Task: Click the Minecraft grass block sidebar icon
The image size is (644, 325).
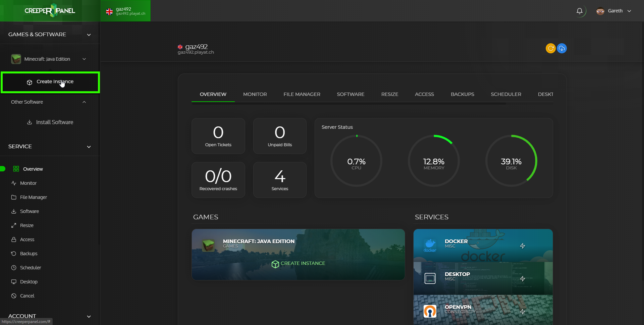Action: [x=16, y=59]
